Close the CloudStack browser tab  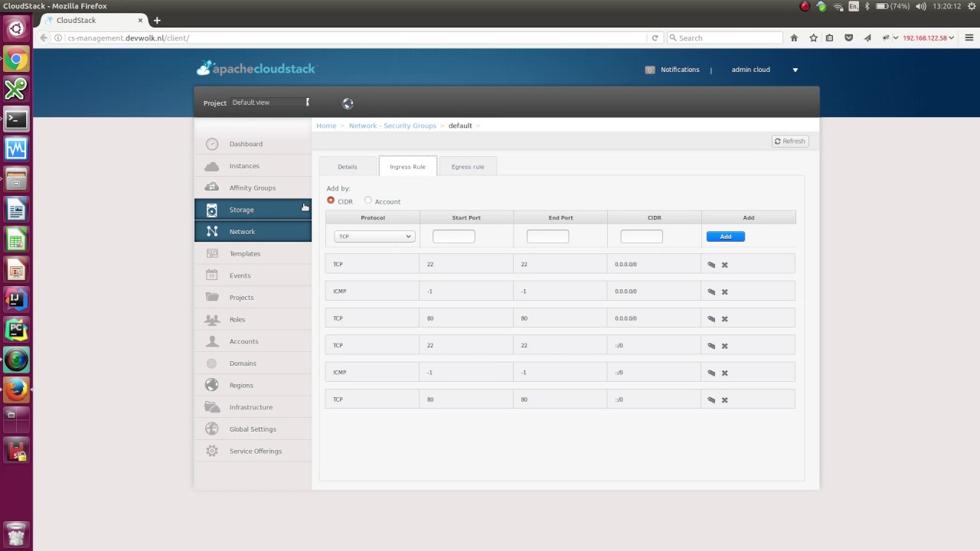[140, 21]
